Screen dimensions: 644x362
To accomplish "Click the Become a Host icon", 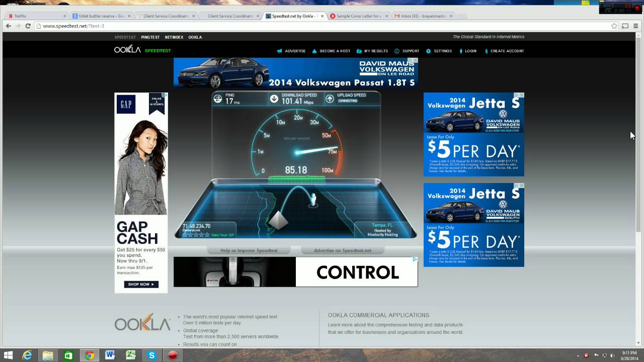I will coord(314,51).
